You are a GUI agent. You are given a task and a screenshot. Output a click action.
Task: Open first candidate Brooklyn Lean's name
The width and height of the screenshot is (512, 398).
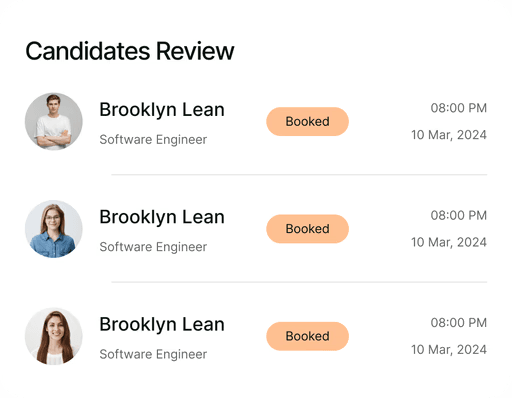click(162, 110)
